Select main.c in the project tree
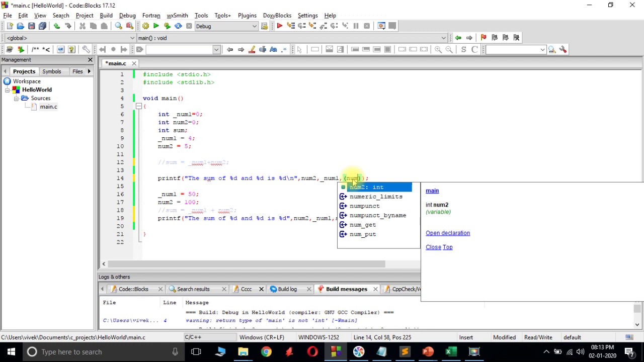This screenshot has width=644, height=362. (48, 107)
